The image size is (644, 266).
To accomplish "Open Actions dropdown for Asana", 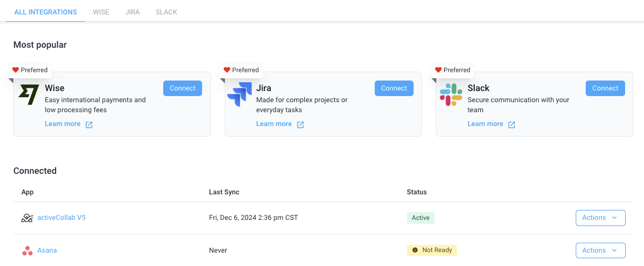I will click(x=601, y=250).
